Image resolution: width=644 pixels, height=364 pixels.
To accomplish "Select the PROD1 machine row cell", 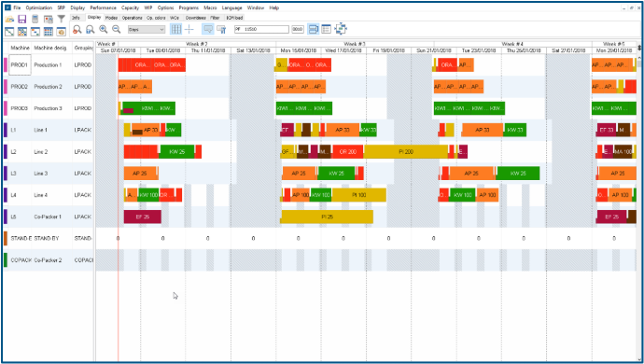I will click(20, 65).
